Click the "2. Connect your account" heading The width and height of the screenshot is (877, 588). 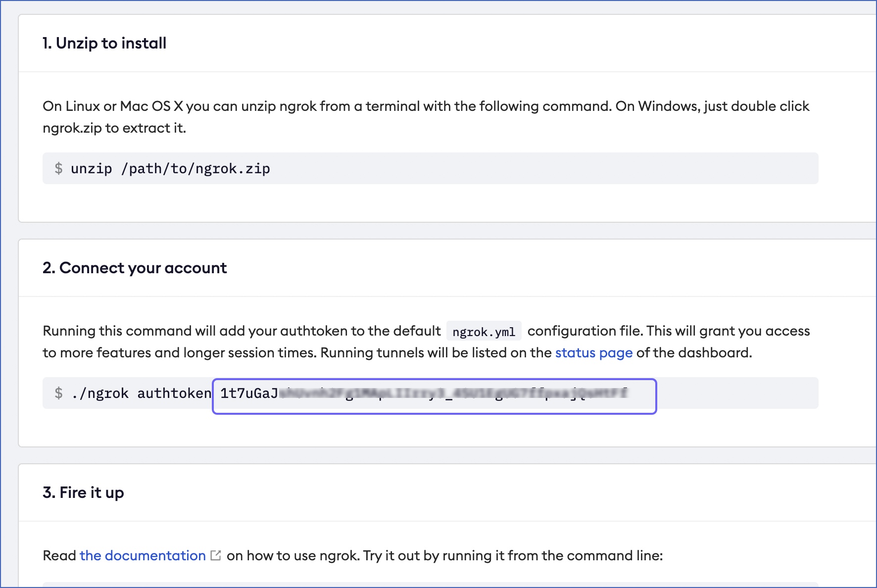tap(135, 268)
